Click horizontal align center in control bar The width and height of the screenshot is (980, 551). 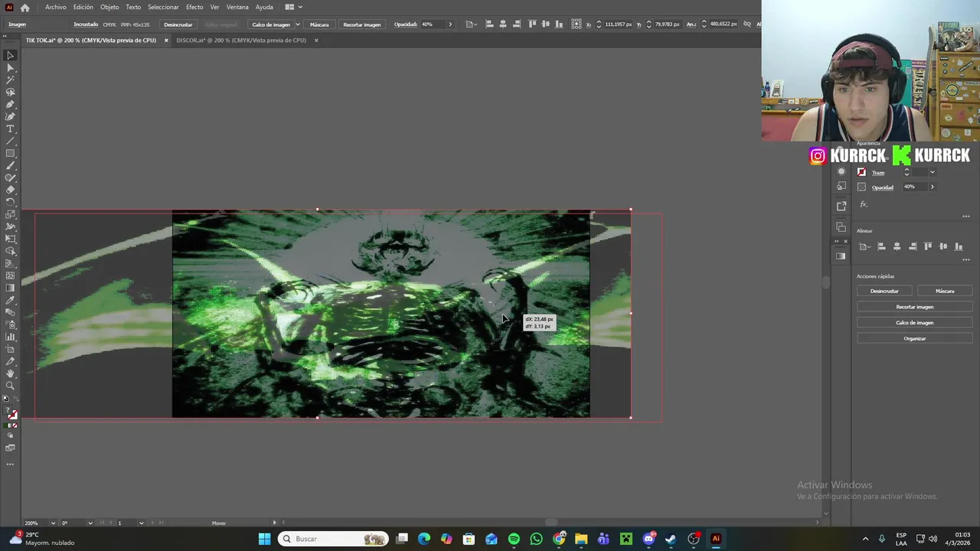click(x=502, y=24)
